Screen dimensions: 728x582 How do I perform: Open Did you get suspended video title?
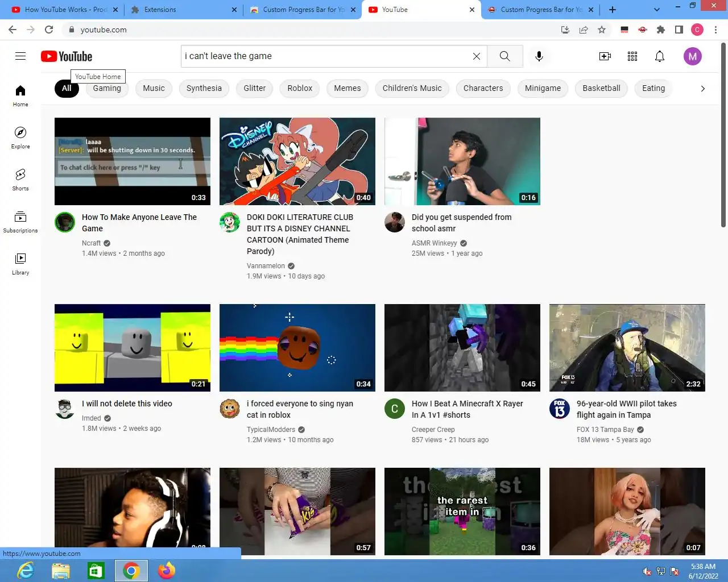[x=461, y=223]
